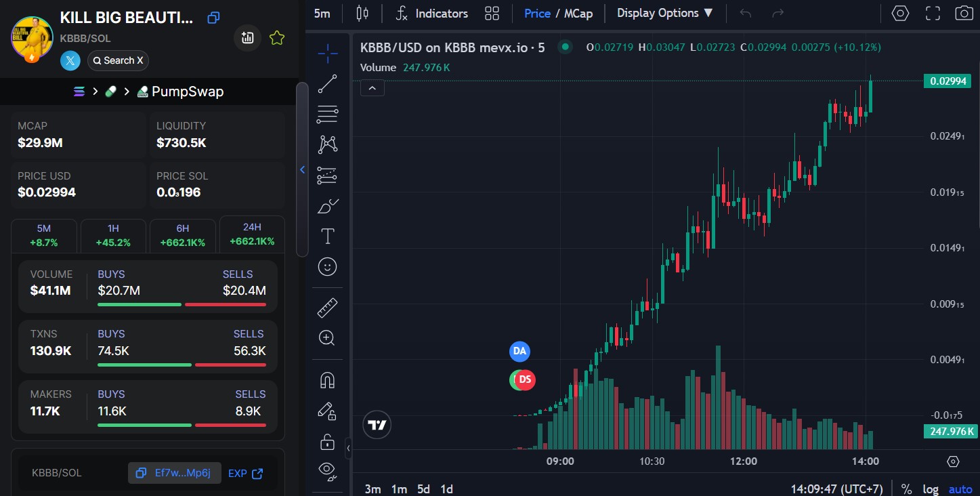Screen dimensions: 980x496
Task: Select the Text annotation tool
Action: [327, 236]
